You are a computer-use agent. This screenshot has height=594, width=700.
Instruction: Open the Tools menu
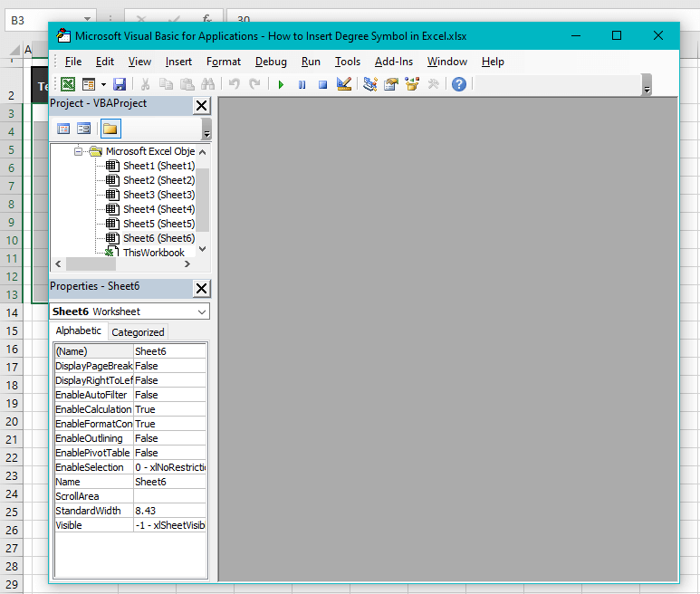348,62
